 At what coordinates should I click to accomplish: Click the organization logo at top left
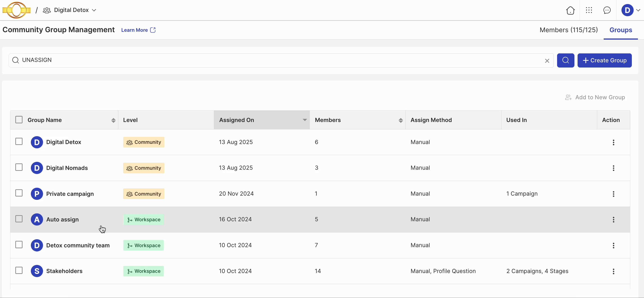pos(16,10)
